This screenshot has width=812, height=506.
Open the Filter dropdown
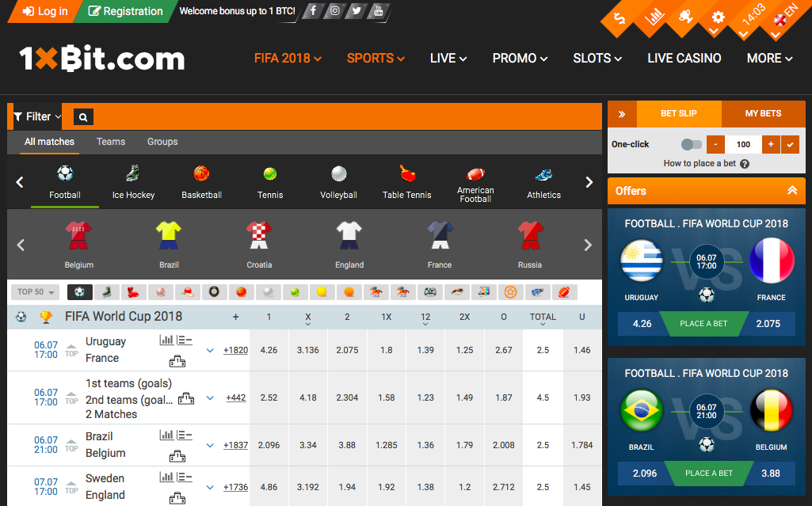36,116
